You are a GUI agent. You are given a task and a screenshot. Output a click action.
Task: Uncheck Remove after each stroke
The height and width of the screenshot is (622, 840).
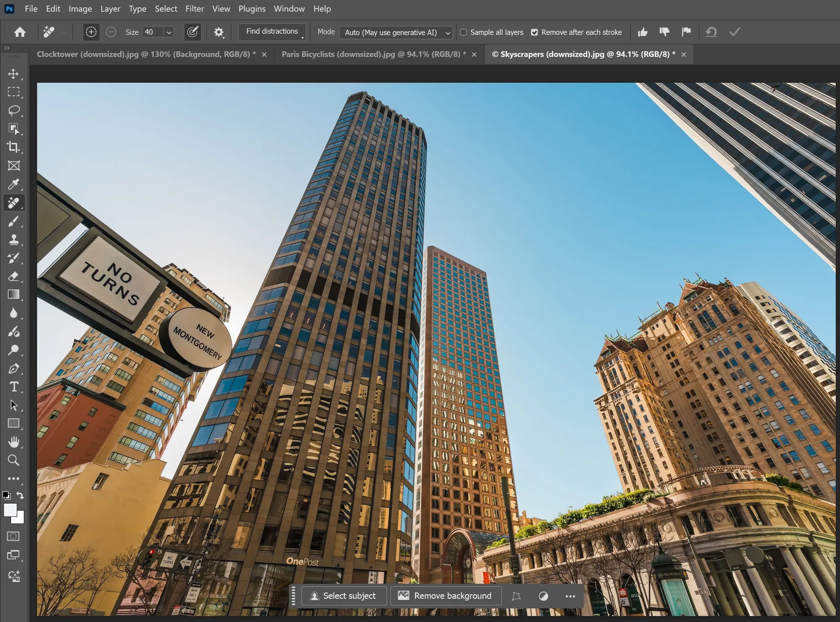[x=534, y=32]
